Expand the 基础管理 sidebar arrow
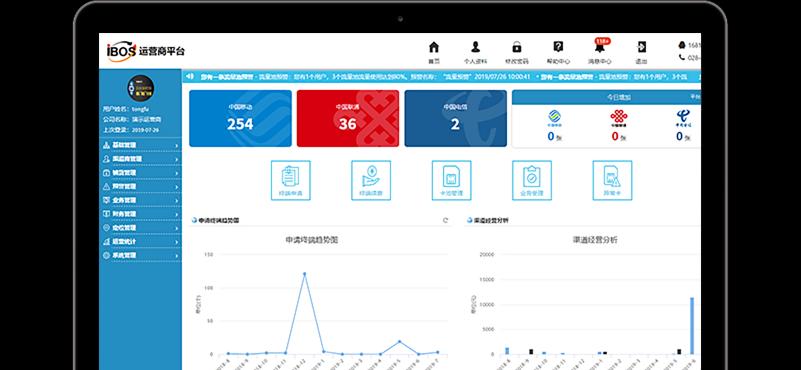Screen dimensions: 801x370 [x=177, y=146]
